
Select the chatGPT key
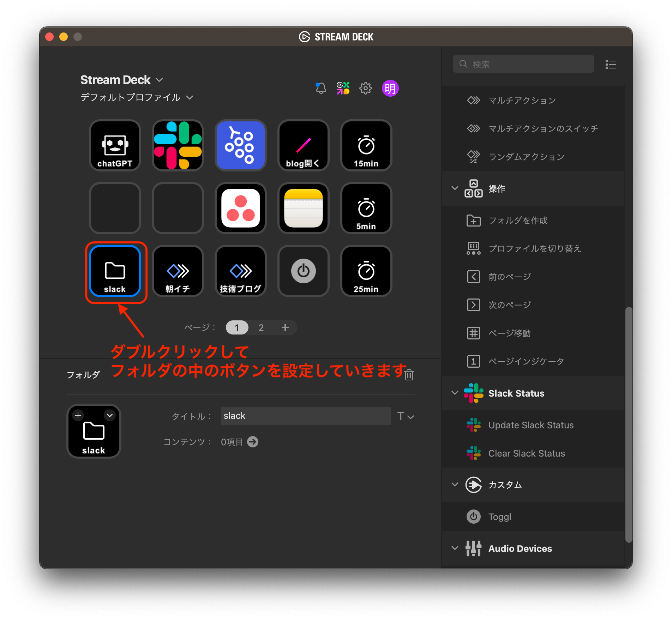(115, 145)
